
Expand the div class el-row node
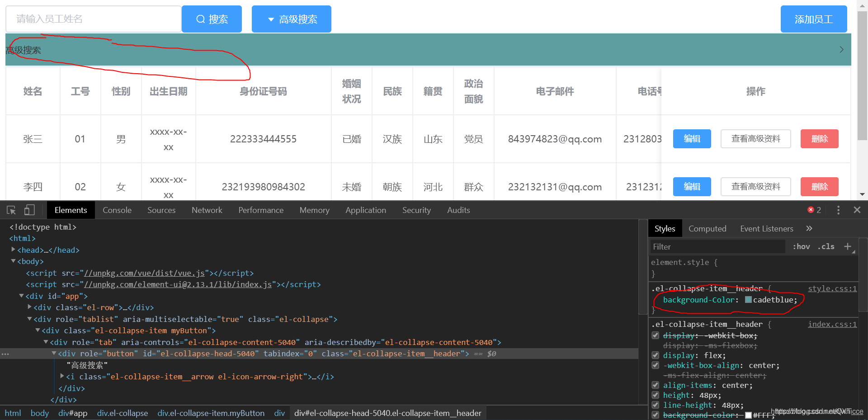(30, 307)
